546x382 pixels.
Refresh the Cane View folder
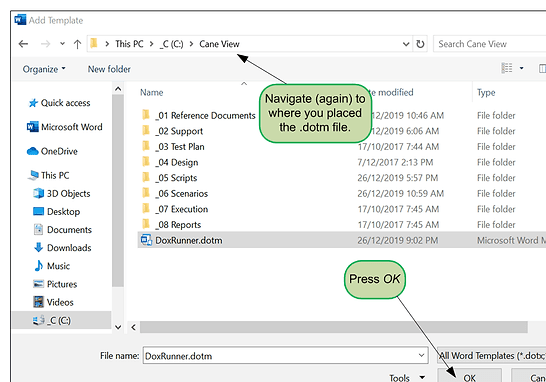tap(420, 44)
